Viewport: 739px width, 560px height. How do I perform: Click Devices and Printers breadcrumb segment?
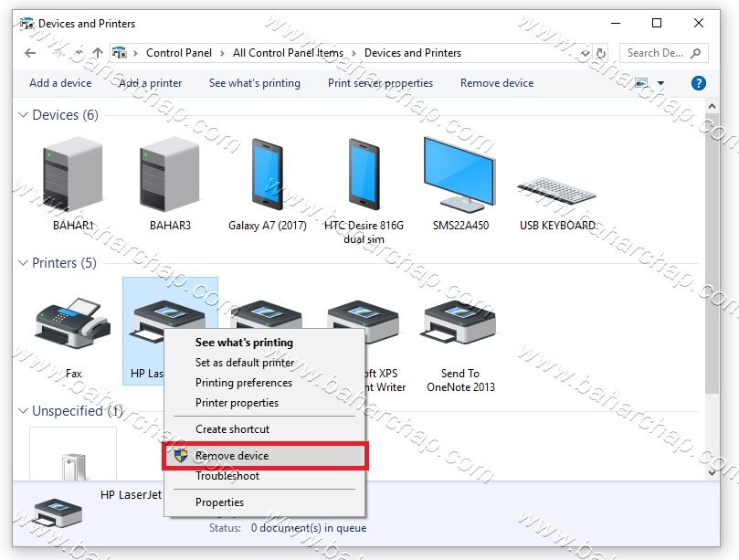(412, 53)
